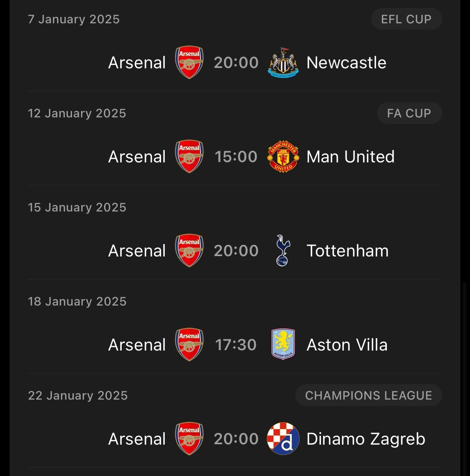Viewport: 470px width, 476px height.
Task: Click the Tottenham cockerel crest
Action: click(x=283, y=250)
